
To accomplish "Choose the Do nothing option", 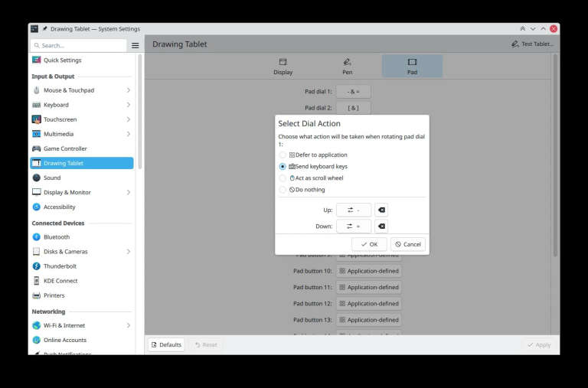I will point(283,190).
